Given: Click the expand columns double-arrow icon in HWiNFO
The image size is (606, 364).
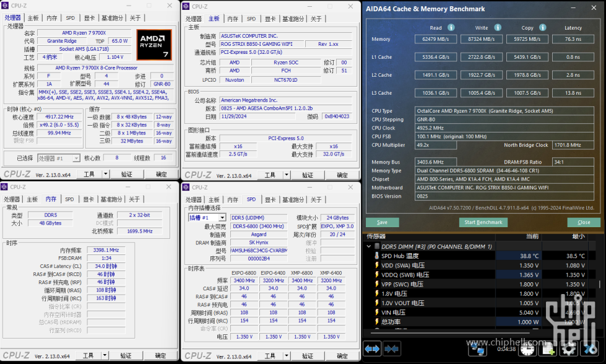Looking at the screenshot, I should 372,349.
